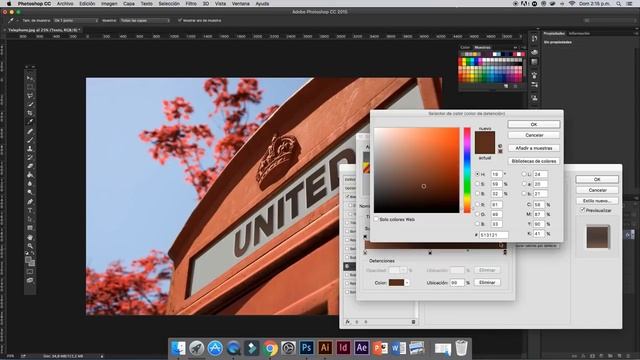Open the Edición menu
Viewport: 640px width, 360px height.
(87, 4)
